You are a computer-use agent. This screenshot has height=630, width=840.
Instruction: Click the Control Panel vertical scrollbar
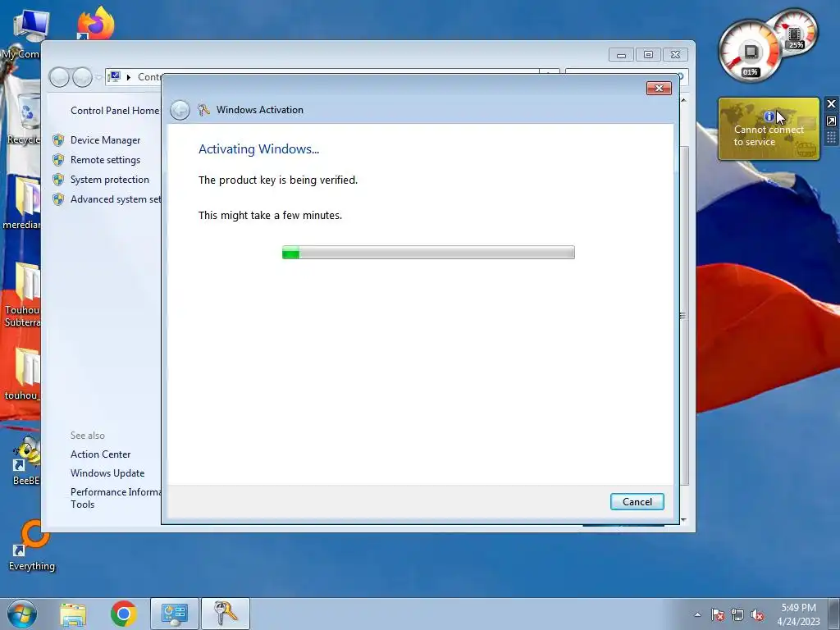pyautogui.click(x=683, y=315)
